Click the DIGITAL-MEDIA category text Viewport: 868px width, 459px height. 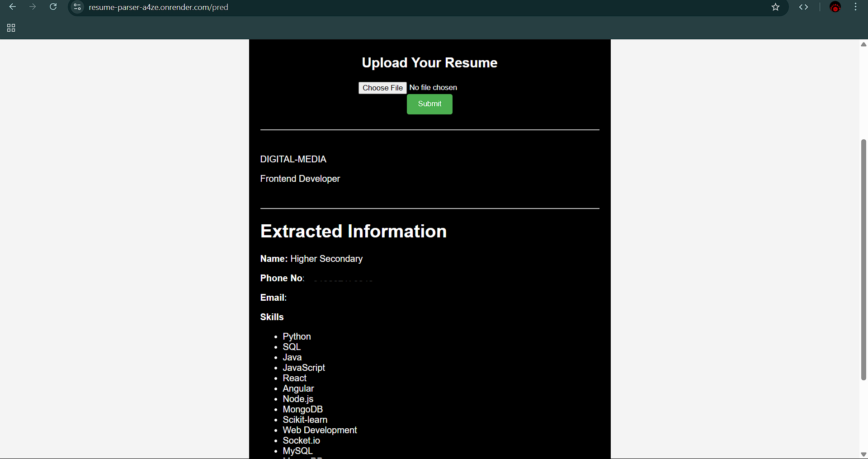pyautogui.click(x=293, y=159)
